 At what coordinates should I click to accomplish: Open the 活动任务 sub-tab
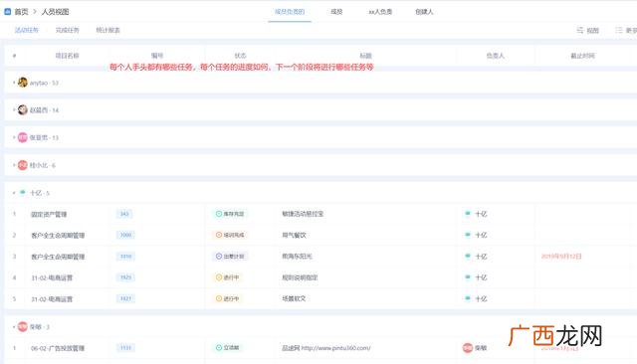tap(27, 30)
